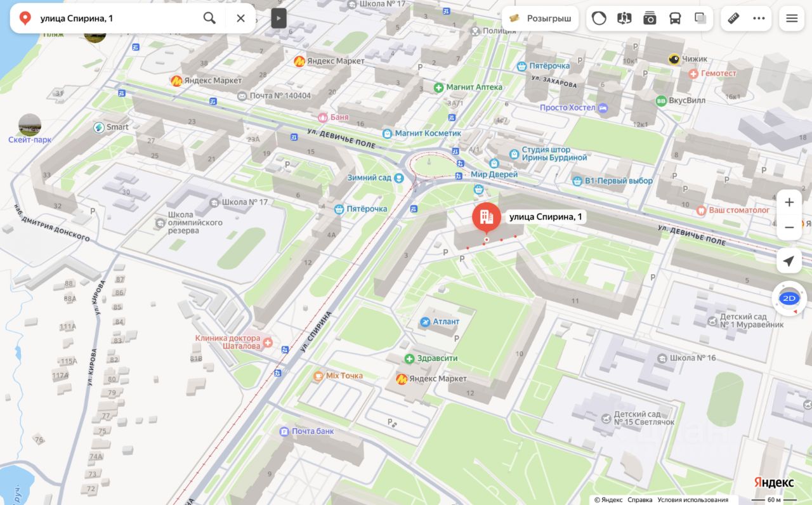Click the Баня marker icon
812x505 pixels.
pos(323,117)
